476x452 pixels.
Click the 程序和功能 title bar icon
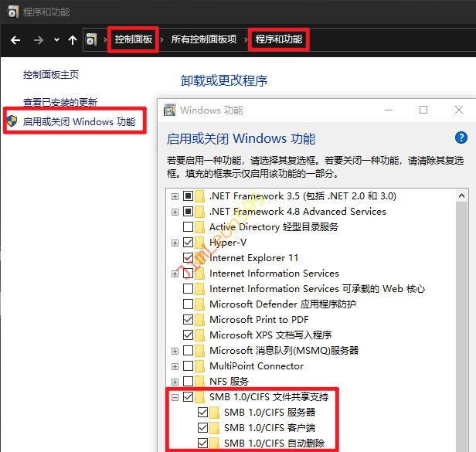click(11, 12)
